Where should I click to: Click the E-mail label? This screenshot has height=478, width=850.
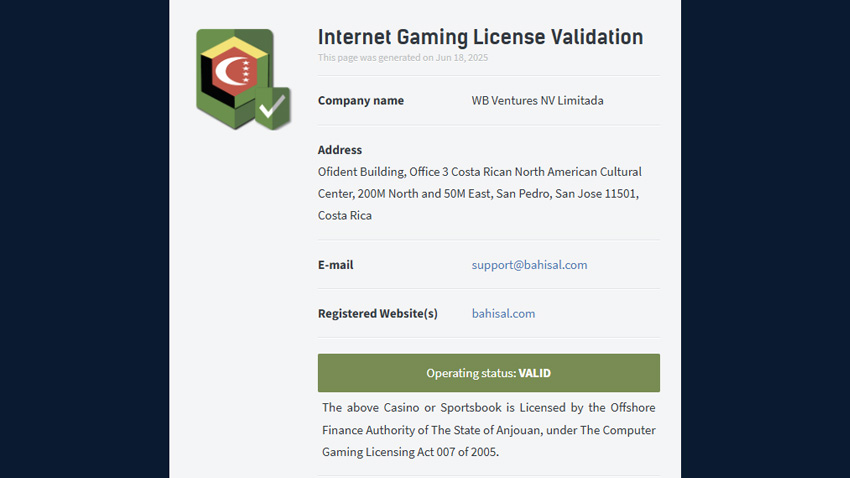click(335, 264)
